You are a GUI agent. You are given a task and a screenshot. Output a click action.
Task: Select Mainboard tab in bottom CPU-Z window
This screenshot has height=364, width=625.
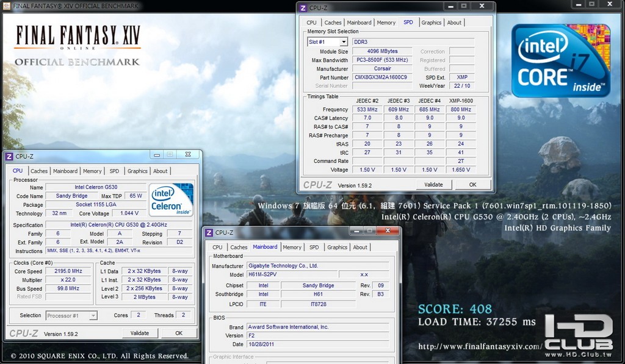[265, 247]
